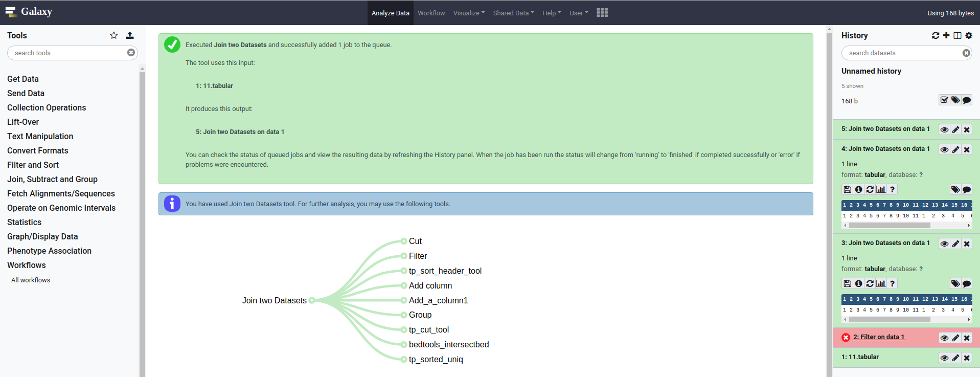Open the history options gear icon
Screen dimensions: 980x377
[969, 35]
